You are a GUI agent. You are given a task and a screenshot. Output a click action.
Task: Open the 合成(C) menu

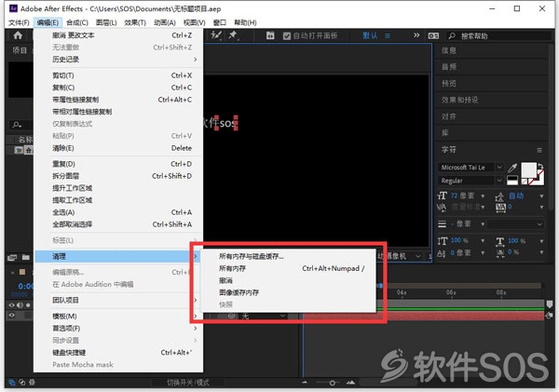77,22
